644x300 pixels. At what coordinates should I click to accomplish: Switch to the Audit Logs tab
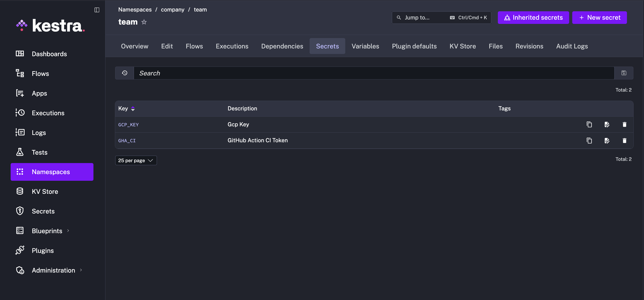pyautogui.click(x=572, y=46)
